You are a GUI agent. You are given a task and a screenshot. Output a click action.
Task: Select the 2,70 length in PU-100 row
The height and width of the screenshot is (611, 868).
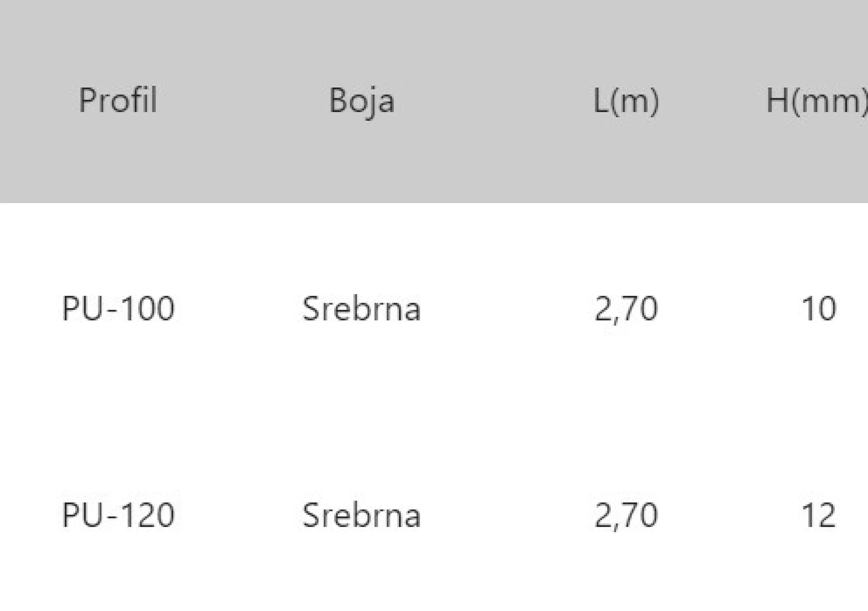pyautogui.click(x=626, y=310)
